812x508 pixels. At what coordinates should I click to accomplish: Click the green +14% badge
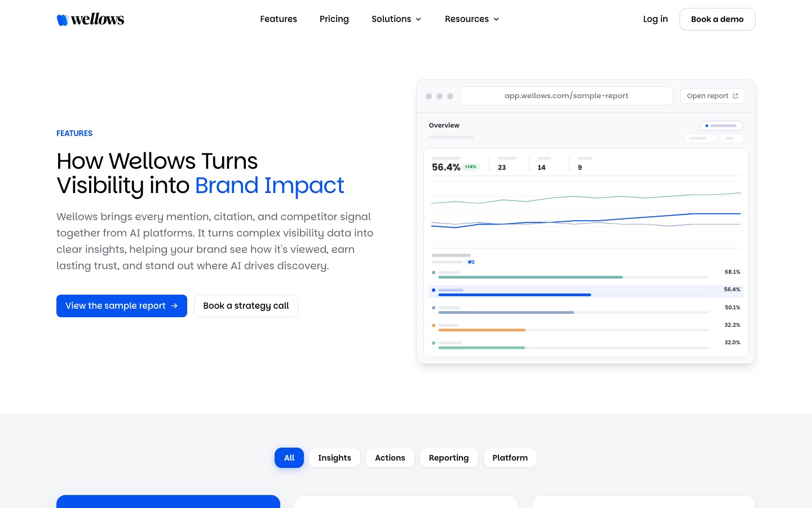[471, 167]
